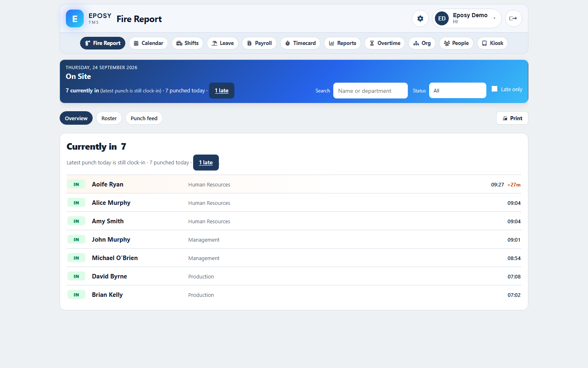Click the 09:27 clock-in time

[497, 185]
